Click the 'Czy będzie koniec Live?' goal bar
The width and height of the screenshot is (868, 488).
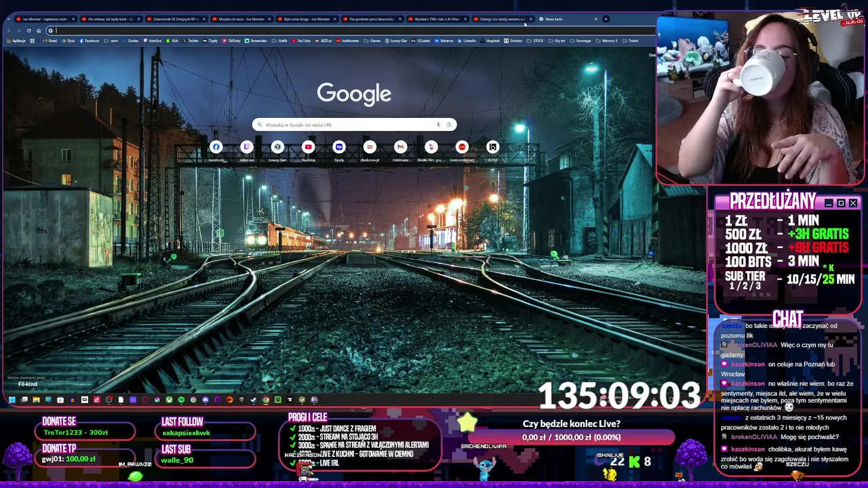pyautogui.click(x=571, y=437)
